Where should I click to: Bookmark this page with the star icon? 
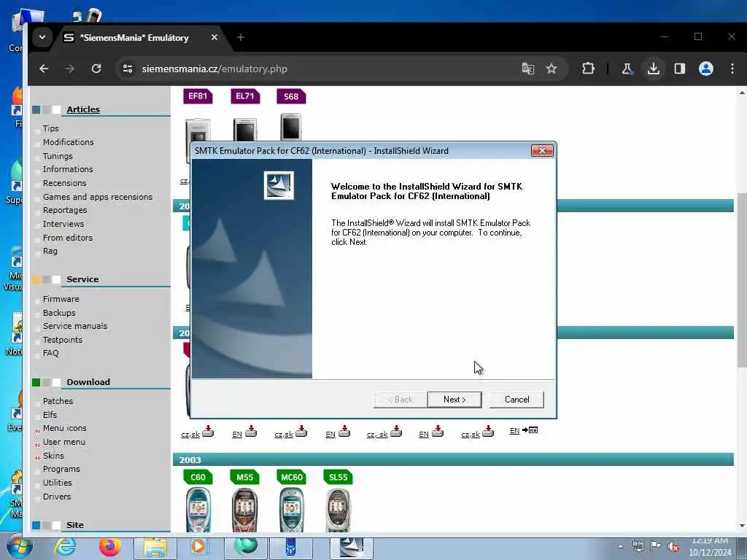551,69
